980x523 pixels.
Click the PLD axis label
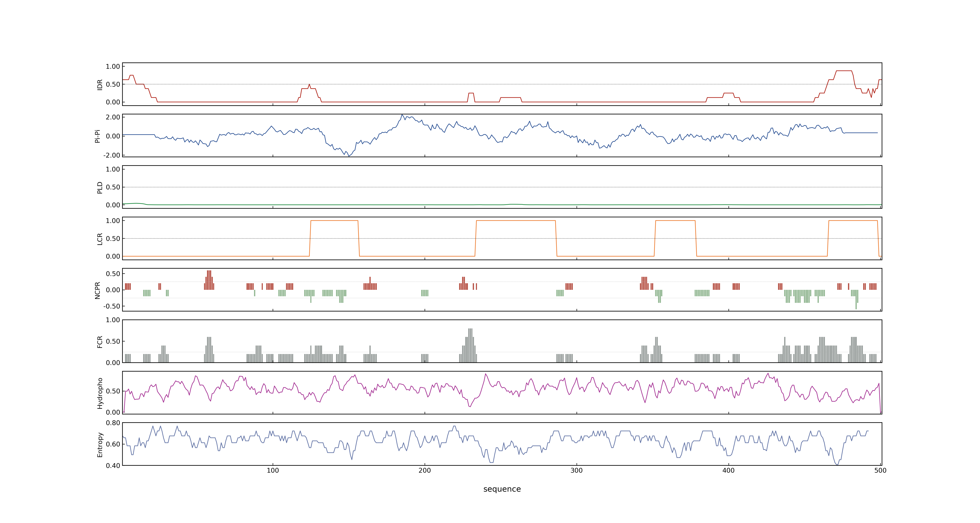[100, 187]
